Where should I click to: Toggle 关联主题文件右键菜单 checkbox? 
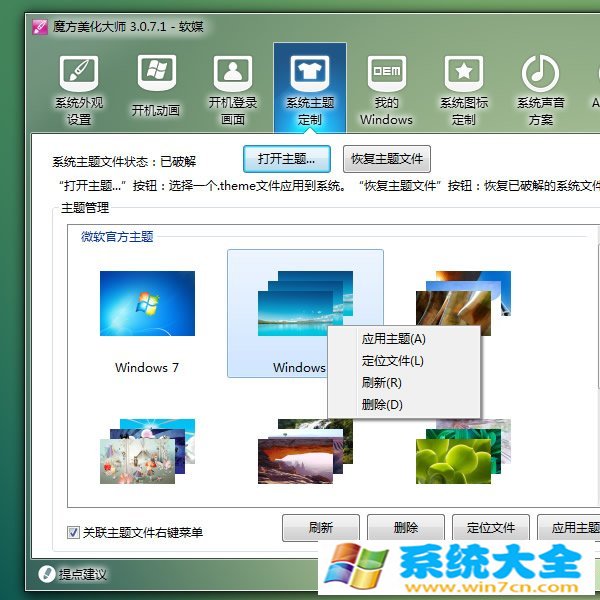tap(73, 532)
